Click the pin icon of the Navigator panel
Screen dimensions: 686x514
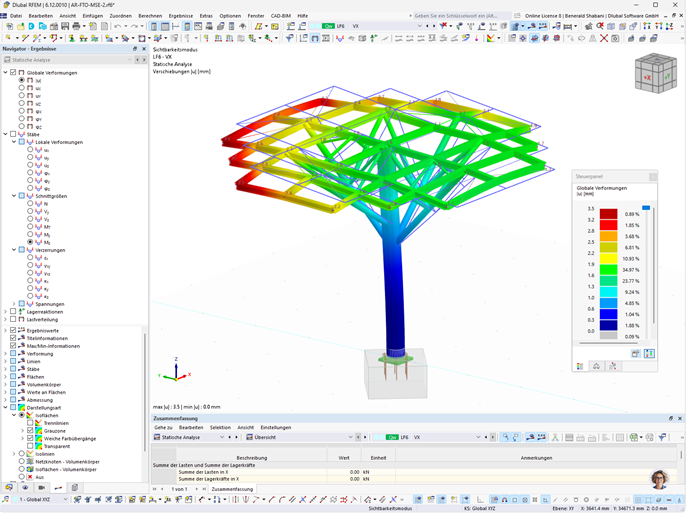click(x=135, y=49)
